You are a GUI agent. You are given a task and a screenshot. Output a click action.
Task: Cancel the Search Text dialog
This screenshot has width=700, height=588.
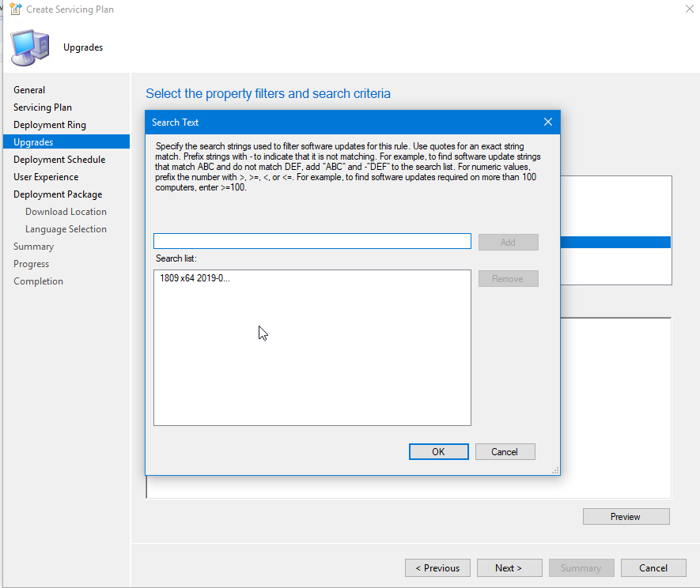(505, 451)
